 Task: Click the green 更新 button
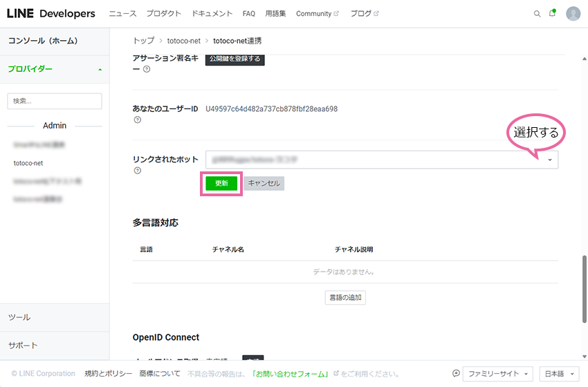pyautogui.click(x=221, y=183)
